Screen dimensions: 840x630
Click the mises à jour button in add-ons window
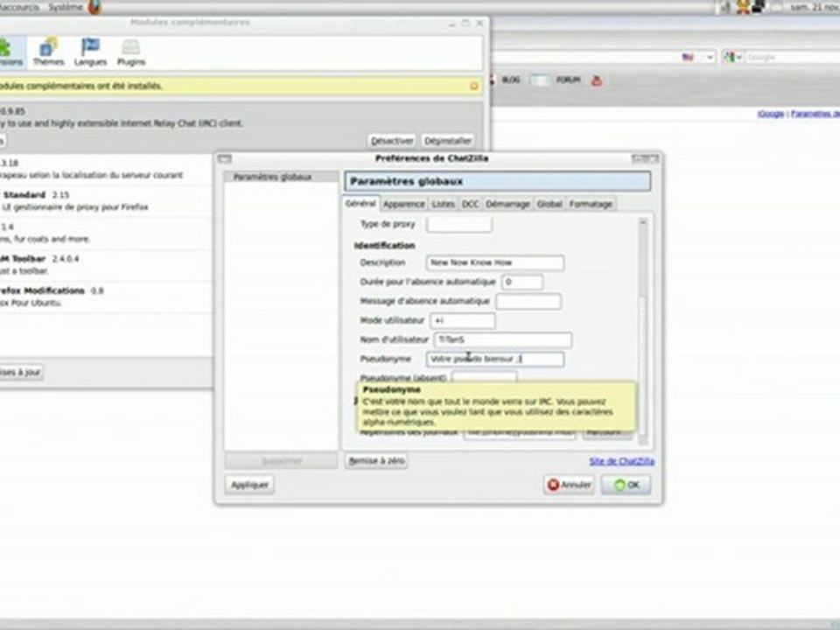20,373
